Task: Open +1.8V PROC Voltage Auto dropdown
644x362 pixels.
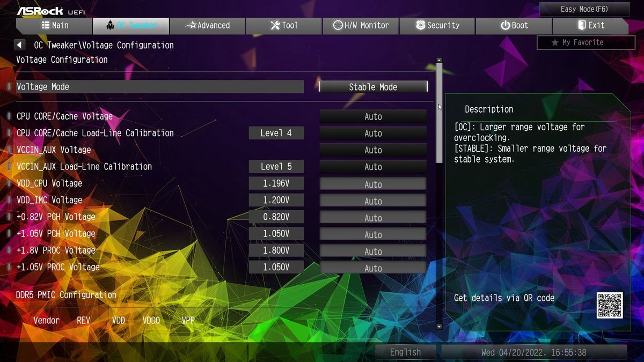Action: coord(373,251)
